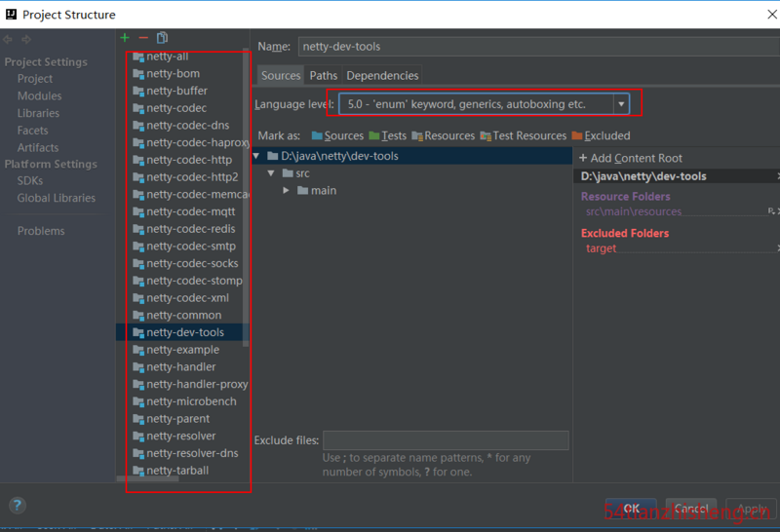This screenshot has width=780, height=532.
Task: Click the Language level combo box
Action: 484,104
